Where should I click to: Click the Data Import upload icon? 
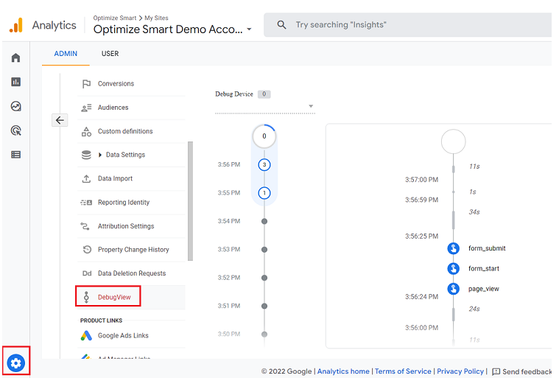coord(86,179)
